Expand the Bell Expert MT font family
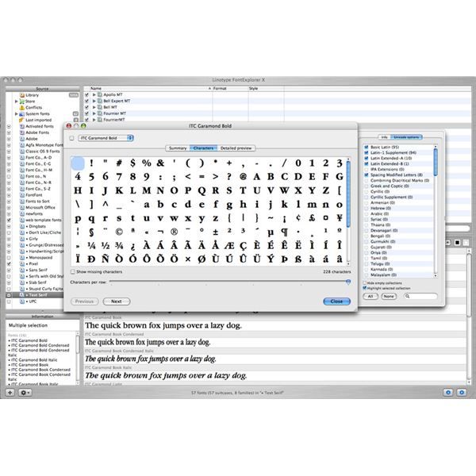 94,101
